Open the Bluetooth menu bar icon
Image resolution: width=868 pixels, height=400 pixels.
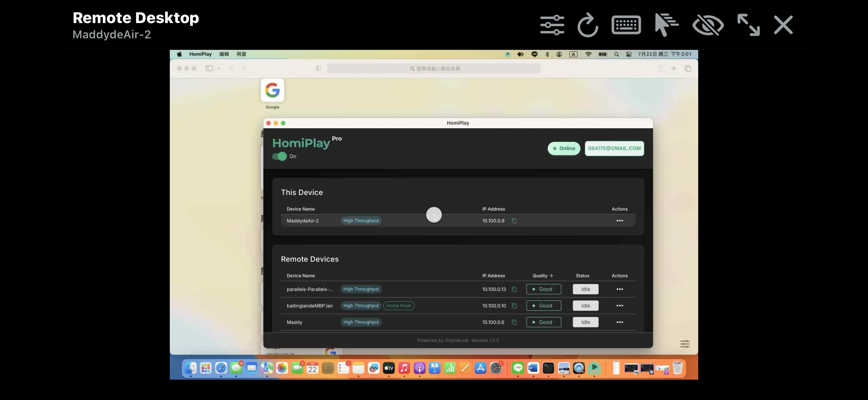[547, 54]
